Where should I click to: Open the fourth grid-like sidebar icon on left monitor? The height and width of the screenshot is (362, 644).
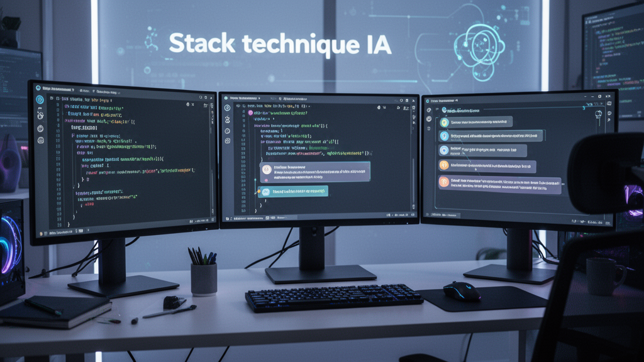41,140
